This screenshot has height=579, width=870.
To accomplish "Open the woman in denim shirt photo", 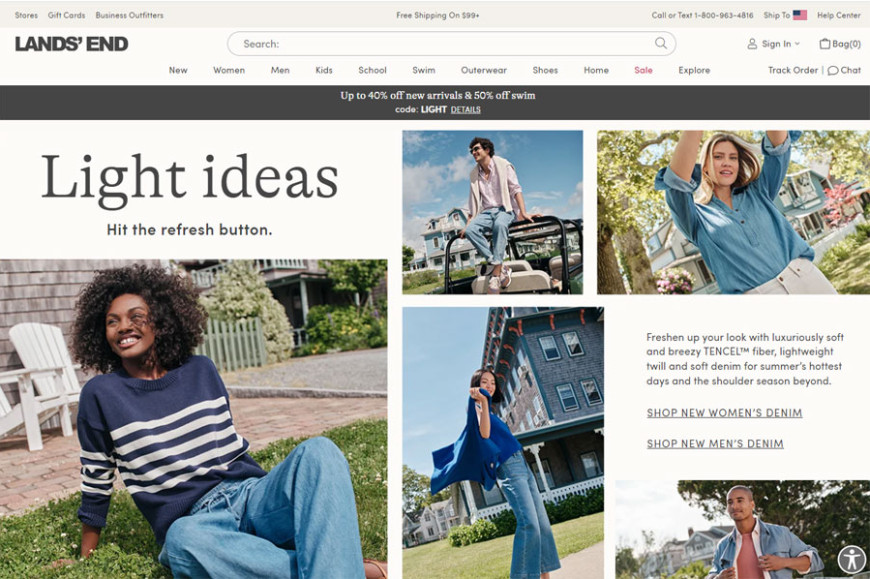I will pos(734,212).
